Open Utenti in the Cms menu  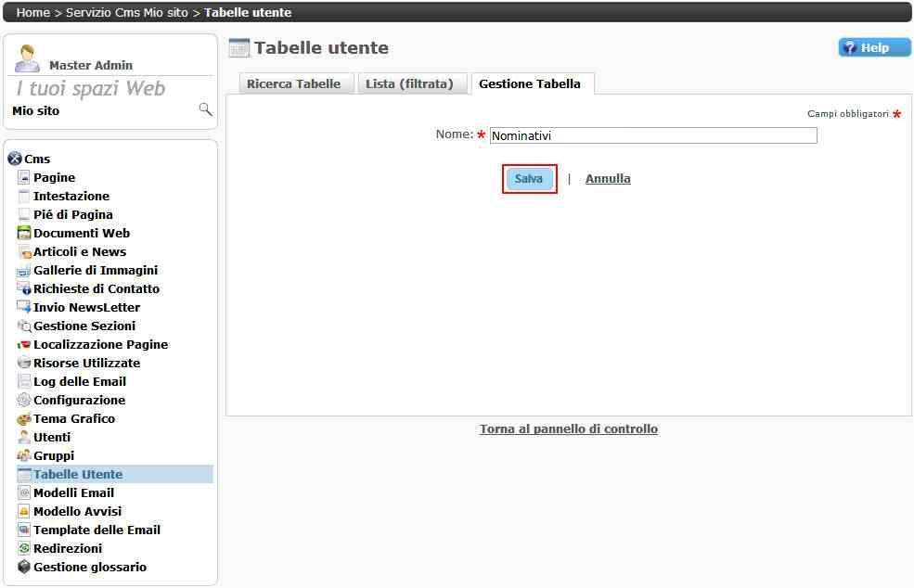point(52,437)
